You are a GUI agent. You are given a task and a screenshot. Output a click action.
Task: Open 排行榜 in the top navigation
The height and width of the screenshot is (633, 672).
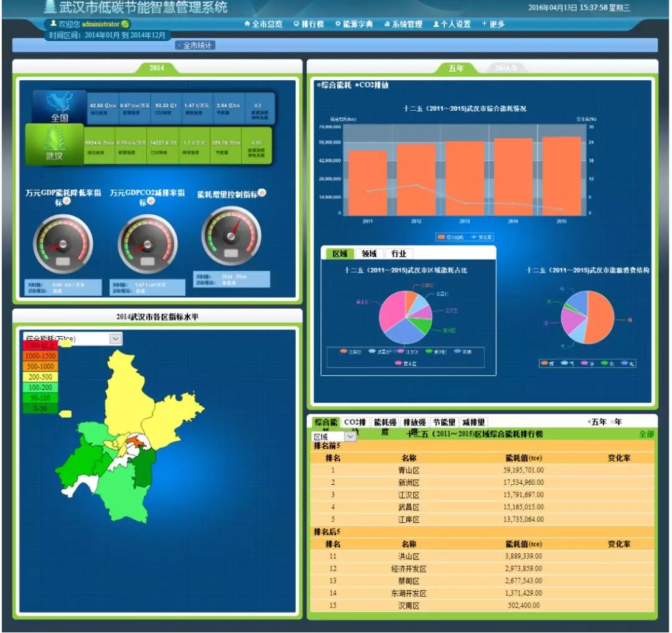[309, 24]
